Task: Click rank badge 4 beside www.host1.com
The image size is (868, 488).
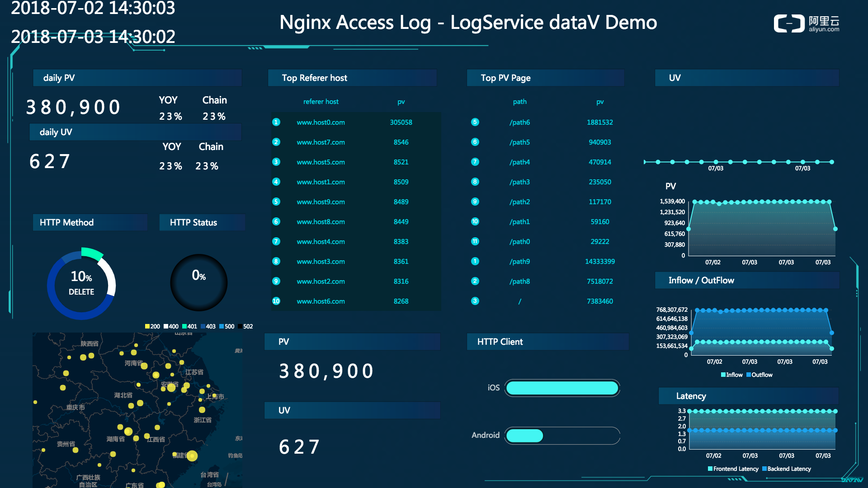Action: click(276, 182)
